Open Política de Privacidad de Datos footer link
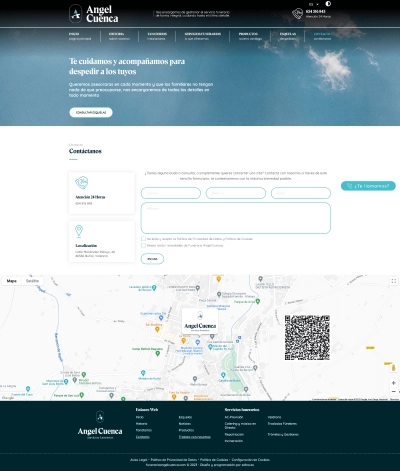This screenshot has width=400, height=471. (x=174, y=460)
